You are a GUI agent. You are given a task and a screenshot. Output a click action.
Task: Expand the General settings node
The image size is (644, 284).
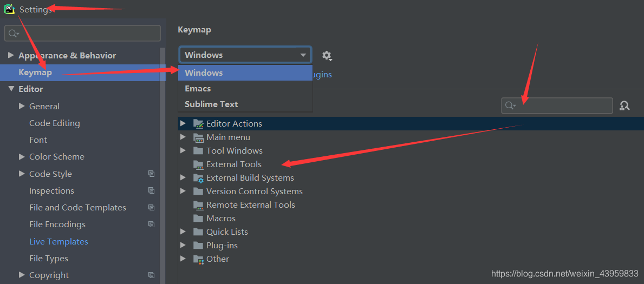coord(22,106)
